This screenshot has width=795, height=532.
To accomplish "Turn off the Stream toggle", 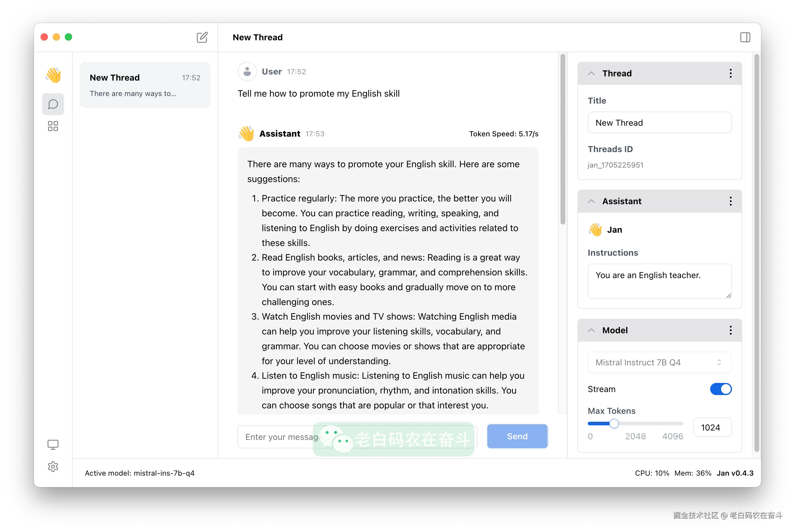I will coord(721,389).
